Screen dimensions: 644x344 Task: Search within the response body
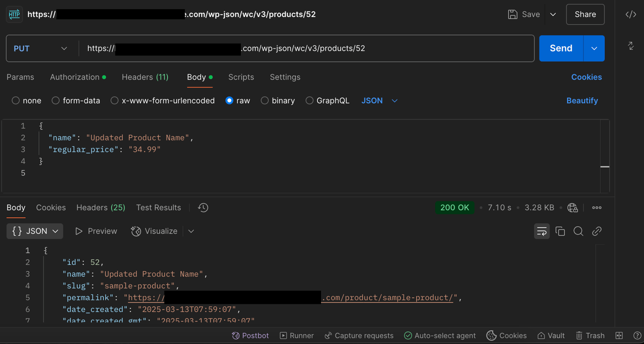coord(578,231)
